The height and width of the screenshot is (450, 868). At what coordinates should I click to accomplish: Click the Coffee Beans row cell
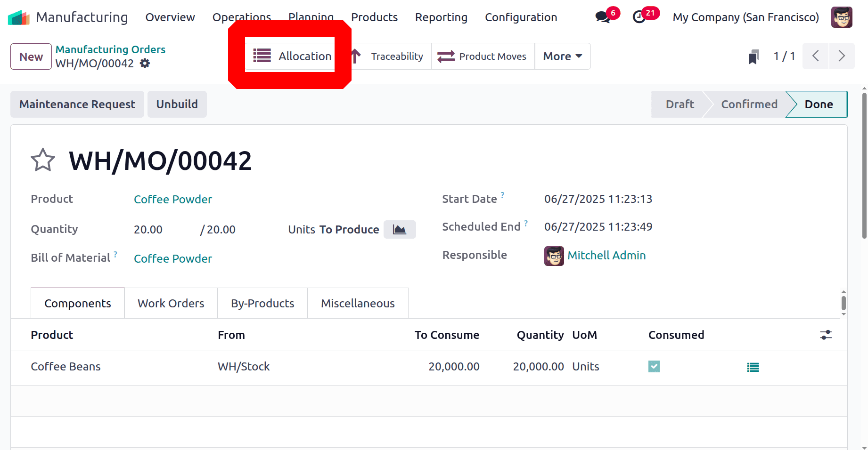pos(66,366)
